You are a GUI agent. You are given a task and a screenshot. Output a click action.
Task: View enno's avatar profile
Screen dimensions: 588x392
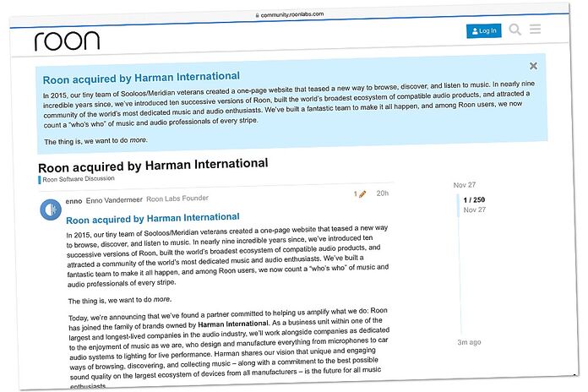coord(51,210)
